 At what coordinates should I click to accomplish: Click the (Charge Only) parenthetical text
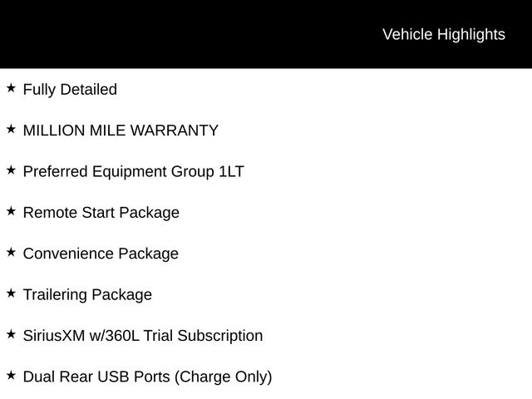pos(223,377)
